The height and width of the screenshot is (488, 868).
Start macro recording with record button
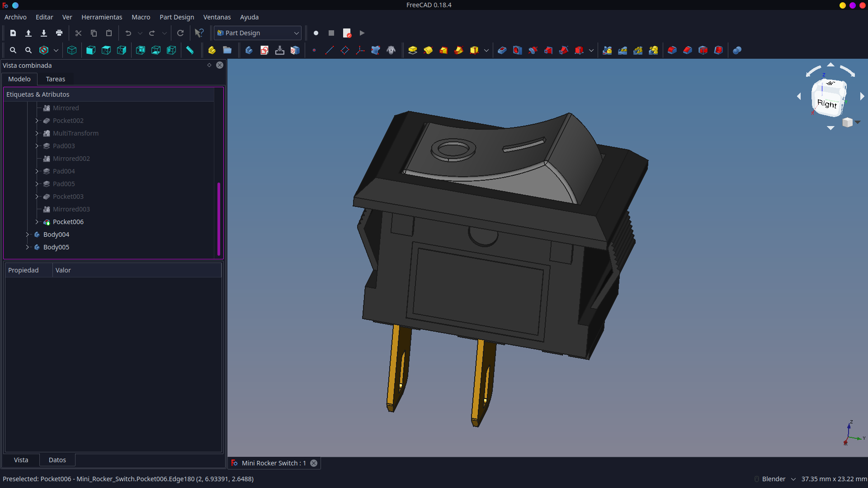(316, 33)
